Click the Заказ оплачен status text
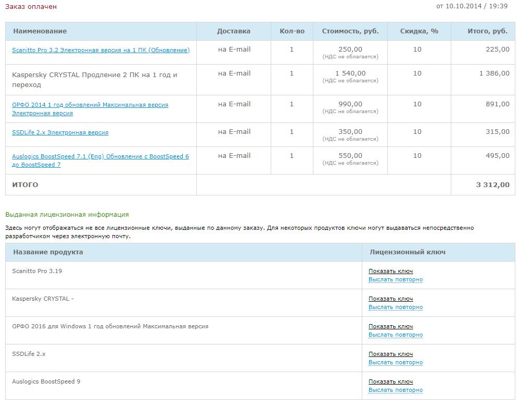 (x=31, y=6)
